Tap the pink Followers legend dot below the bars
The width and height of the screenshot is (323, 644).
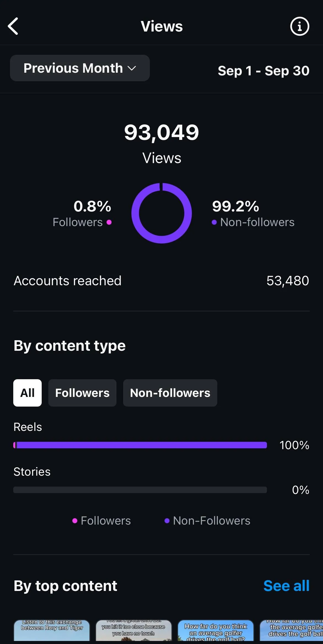click(75, 521)
